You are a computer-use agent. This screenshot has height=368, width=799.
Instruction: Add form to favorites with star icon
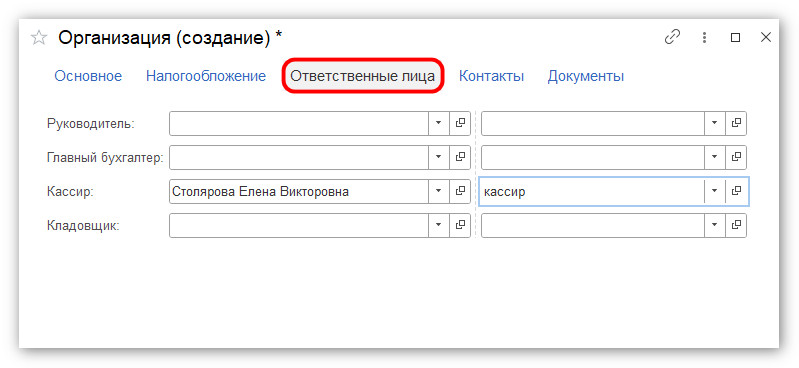tap(39, 38)
